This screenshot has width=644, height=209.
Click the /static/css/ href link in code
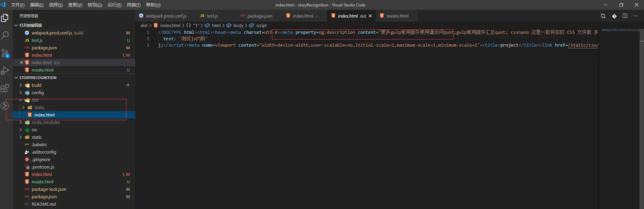(x=583, y=45)
